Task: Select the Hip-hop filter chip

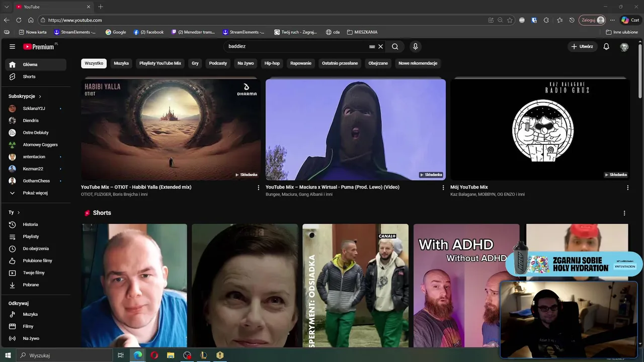Action: click(x=272, y=63)
